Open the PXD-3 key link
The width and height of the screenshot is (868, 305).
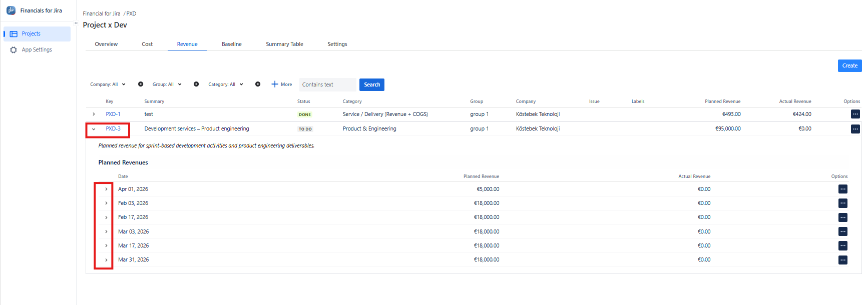[113, 128]
